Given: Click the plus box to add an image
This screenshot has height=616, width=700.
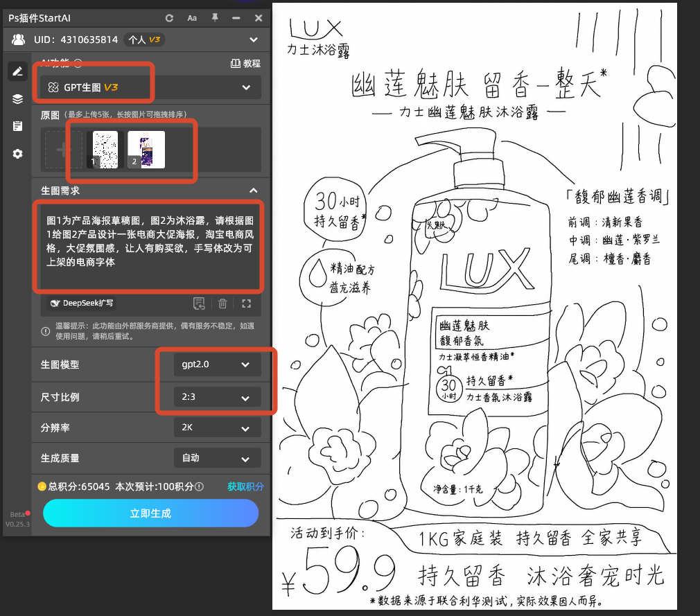Looking at the screenshot, I should click(63, 150).
